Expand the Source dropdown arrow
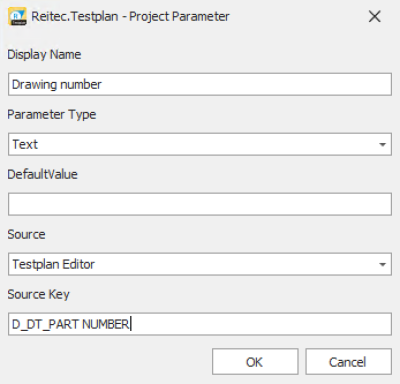 pyautogui.click(x=382, y=264)
